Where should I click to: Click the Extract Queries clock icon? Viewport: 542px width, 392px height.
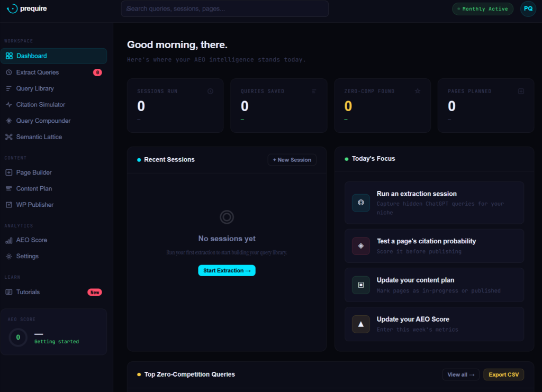(9, 72)
